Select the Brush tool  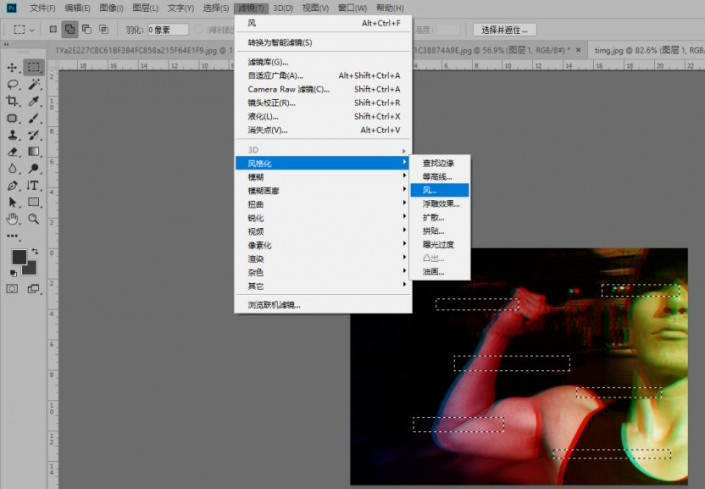[34, 118]
